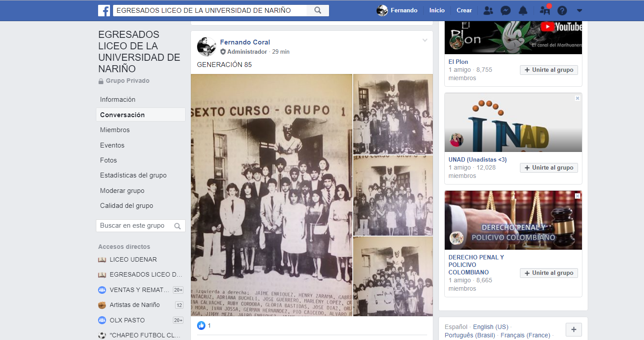Click the Facebook logo icon
This screenshot has width=644, height=340.
coord(104,11)
